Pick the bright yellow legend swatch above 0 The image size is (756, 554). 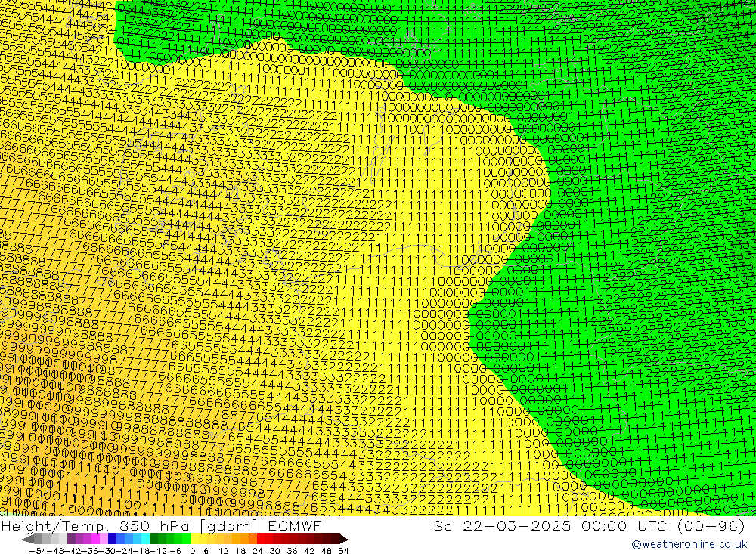coord(195,539)
